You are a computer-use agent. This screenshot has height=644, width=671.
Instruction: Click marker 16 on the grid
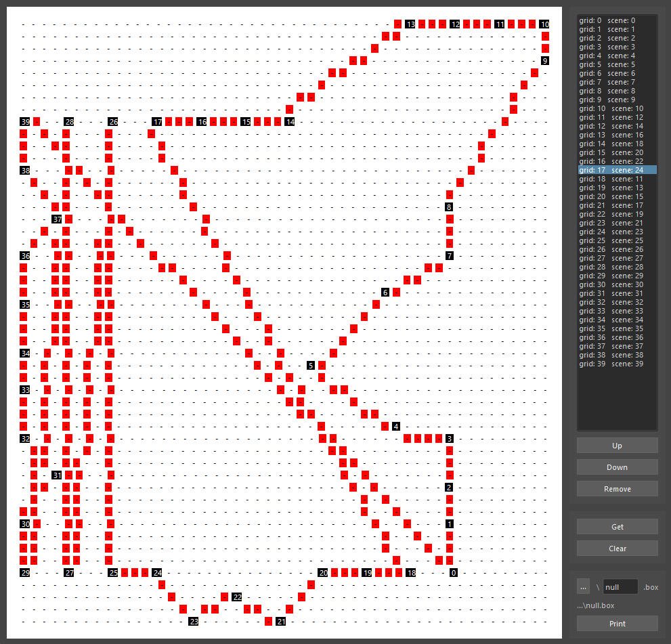tap(202, 122)
